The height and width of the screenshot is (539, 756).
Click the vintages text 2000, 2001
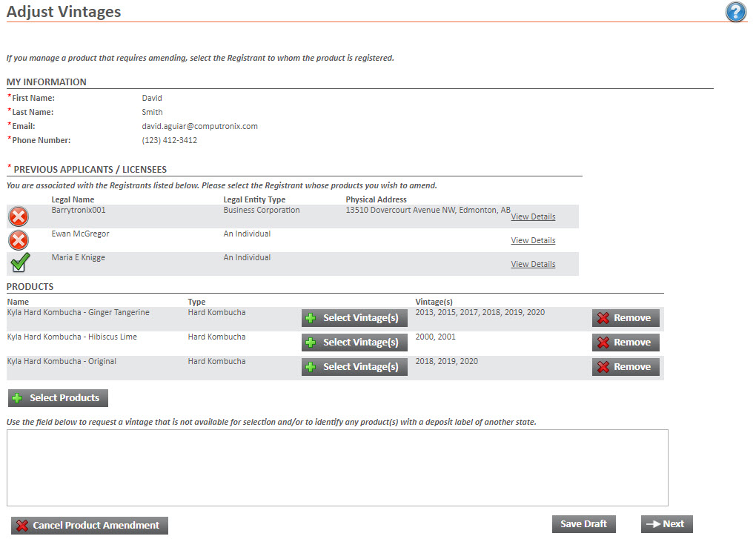tap(435, 337)
